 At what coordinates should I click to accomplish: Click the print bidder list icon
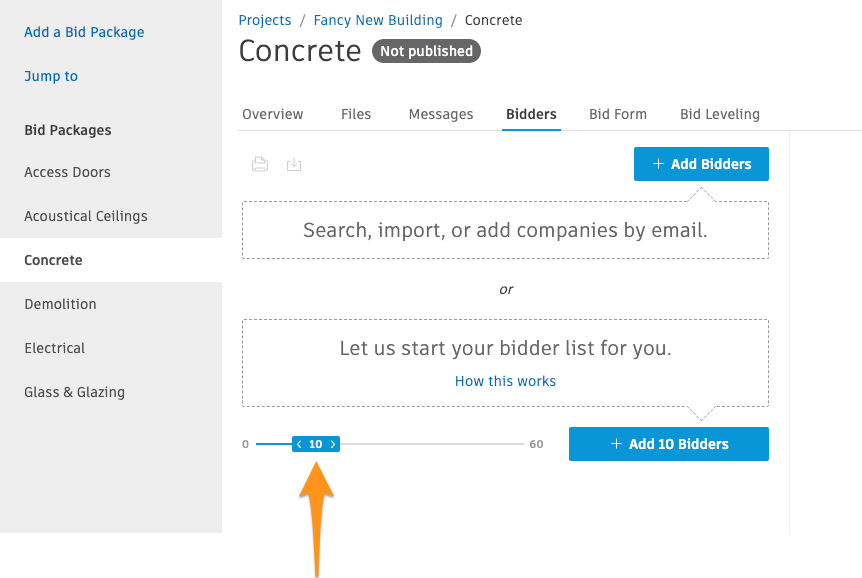pyautogui.click(x=260, y=164)
